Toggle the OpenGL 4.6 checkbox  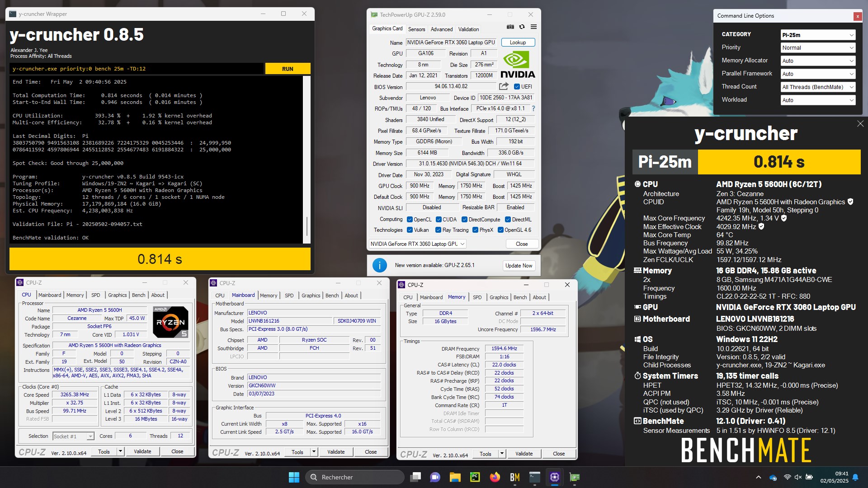tap(500, 230)
